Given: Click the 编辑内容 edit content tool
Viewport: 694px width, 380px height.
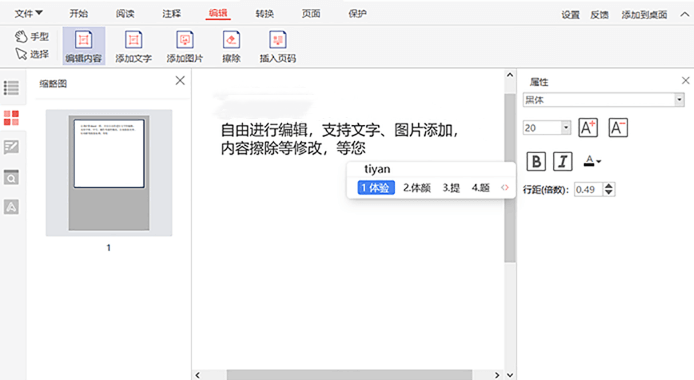Looking at the screenshot, I should [84, 46].
